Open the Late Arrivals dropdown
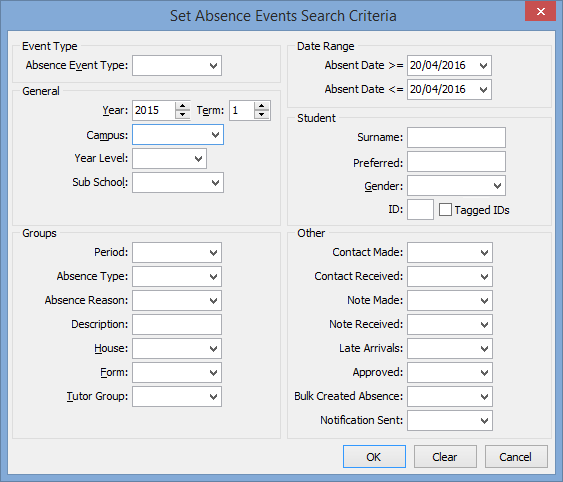563x482 pixels. (450, 348)
